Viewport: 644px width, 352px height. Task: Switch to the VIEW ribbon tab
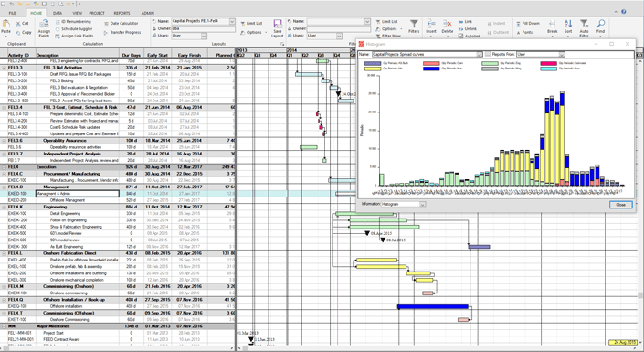tap(78, 13)
